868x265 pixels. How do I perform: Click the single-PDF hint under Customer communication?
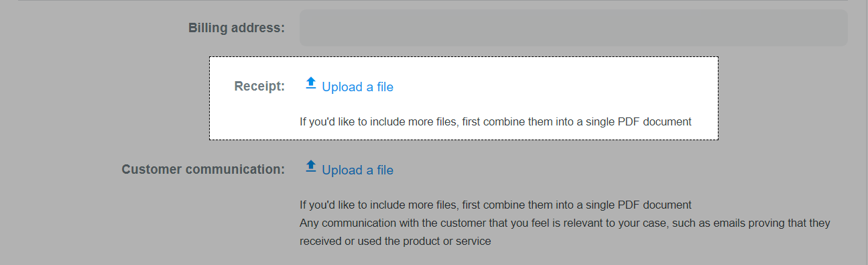pos(495,205)
